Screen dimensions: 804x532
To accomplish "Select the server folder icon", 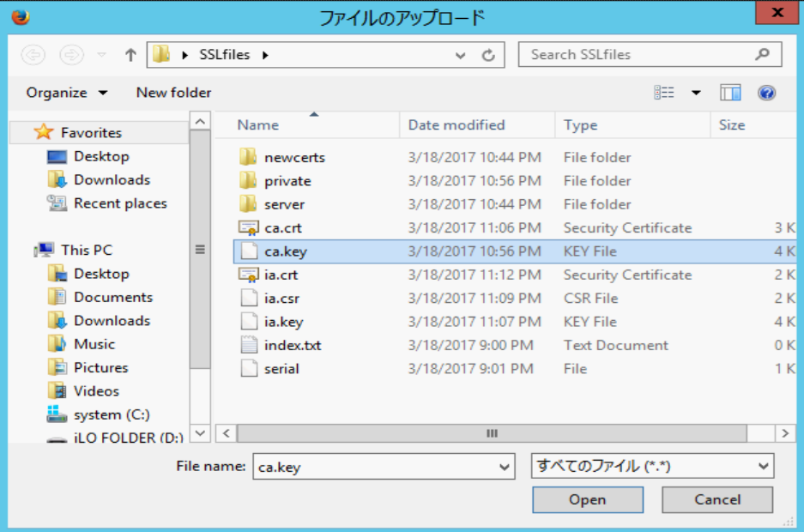I will click(248, 204).
